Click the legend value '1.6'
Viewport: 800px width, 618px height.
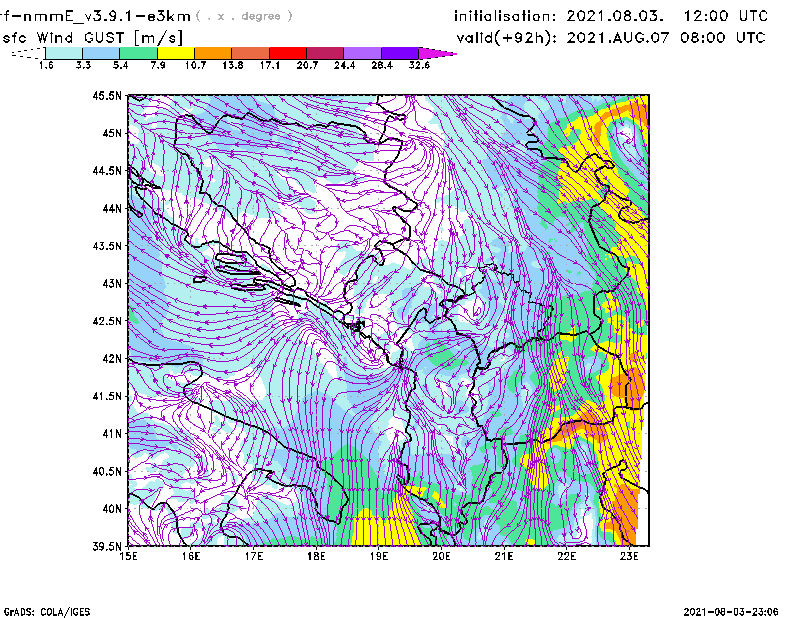[x=46, y=65]
